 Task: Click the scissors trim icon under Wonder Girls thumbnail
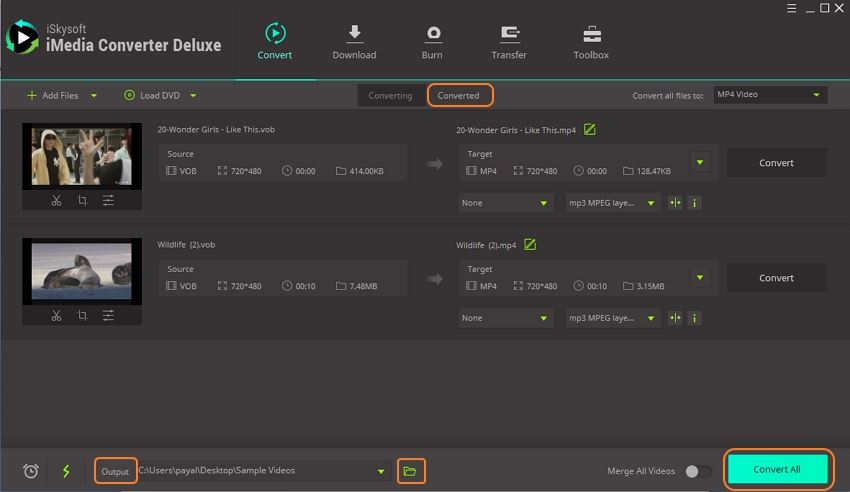click(x=56, y=201)
